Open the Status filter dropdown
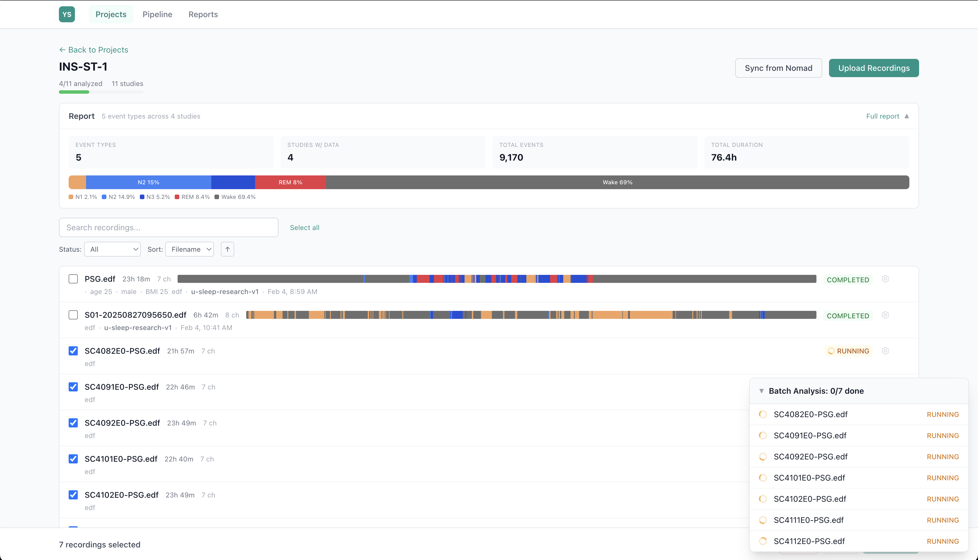The width and height of the screenshot is (978, 560). (112, 249)
